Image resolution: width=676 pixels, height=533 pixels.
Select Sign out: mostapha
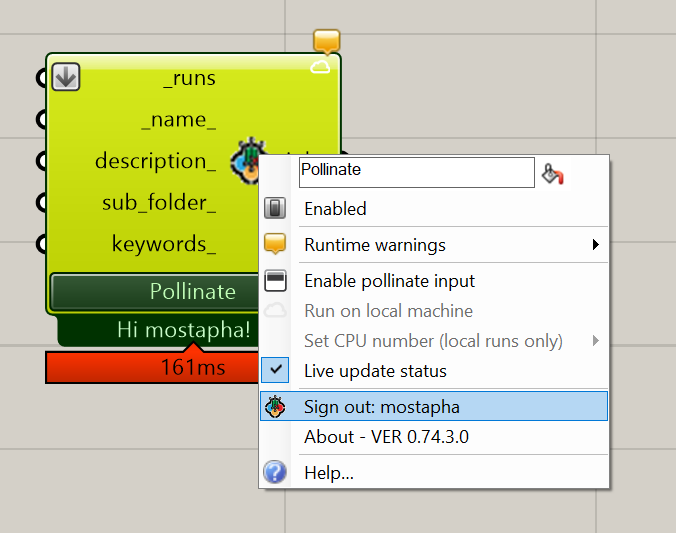434,406
